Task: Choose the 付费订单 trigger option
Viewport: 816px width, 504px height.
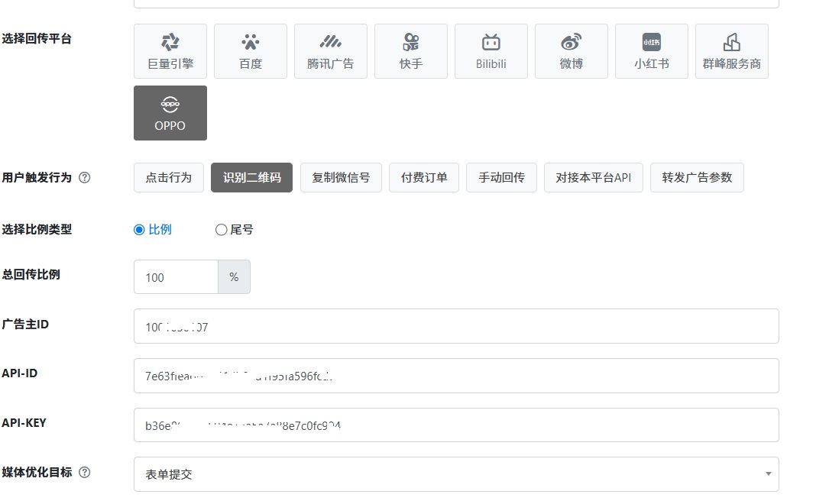Action: tap(423, 178)
